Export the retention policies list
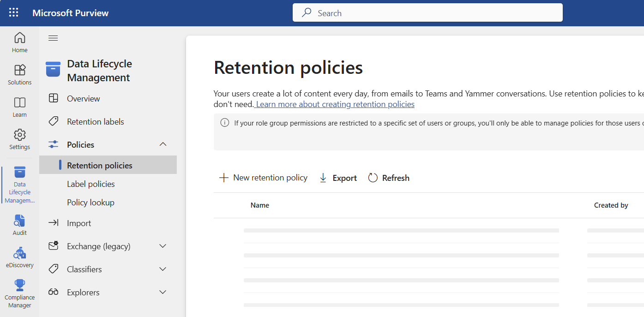The width and height of the screenshot is (644, 317). 338,178
